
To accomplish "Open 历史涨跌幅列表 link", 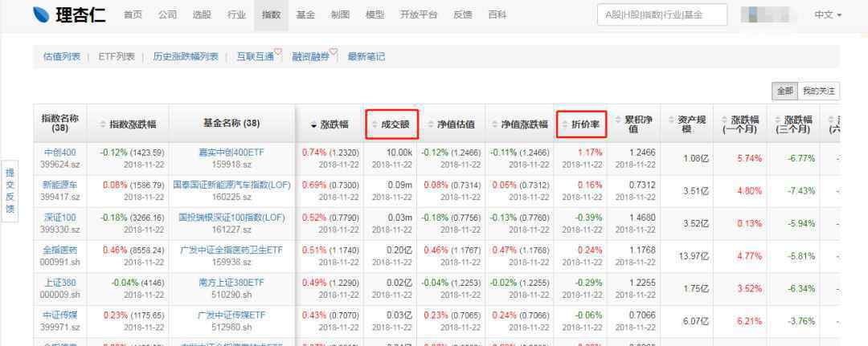I will [x=186, y=56].
